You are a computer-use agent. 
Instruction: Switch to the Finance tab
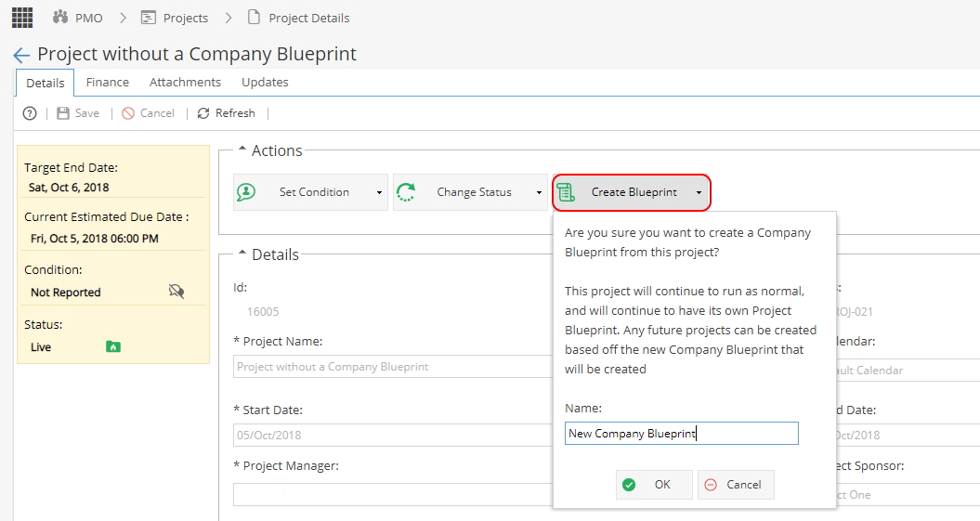pos(108,82)
